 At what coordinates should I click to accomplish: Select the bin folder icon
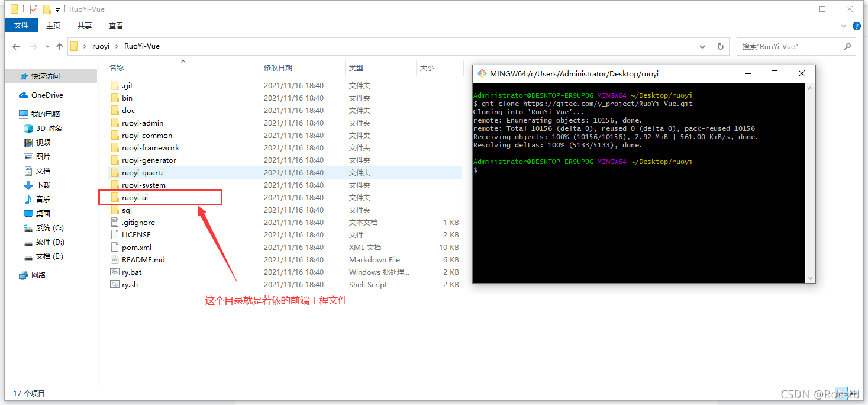pos(115,98)
